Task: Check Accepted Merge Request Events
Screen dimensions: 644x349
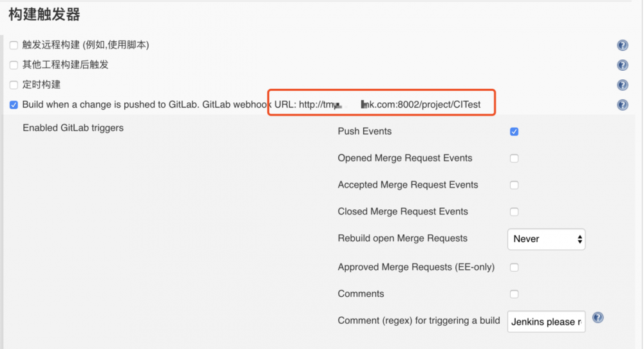Action: [514, 185]
